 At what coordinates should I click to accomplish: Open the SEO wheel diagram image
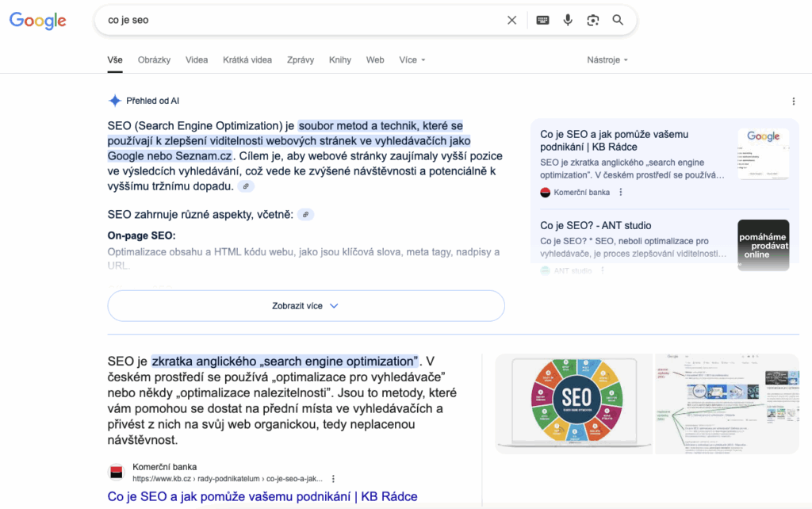point(574,404)
